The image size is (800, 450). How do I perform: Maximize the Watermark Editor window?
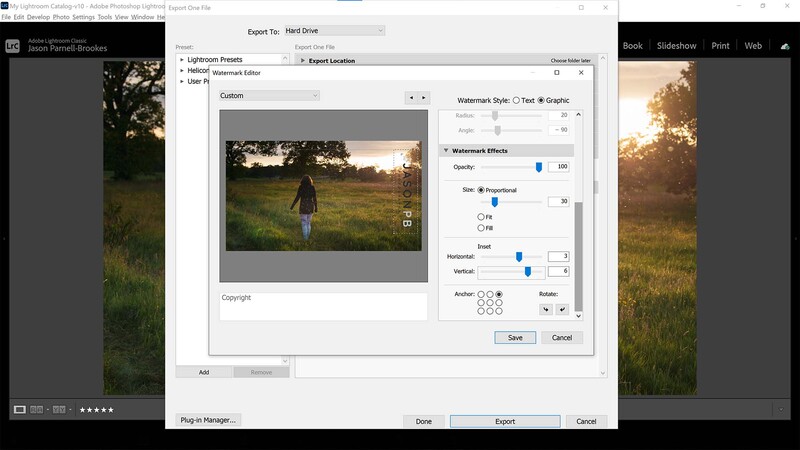(557, 72)
